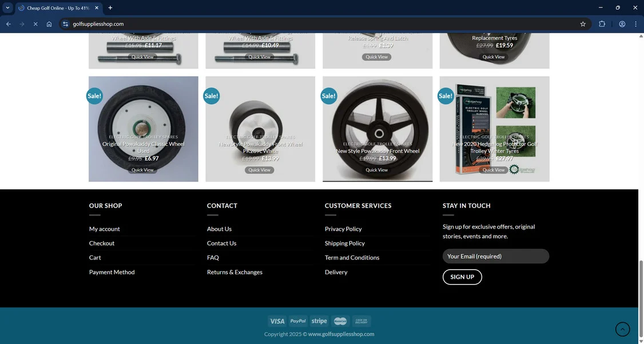Open the Privacy Policy link

(343, 229)
